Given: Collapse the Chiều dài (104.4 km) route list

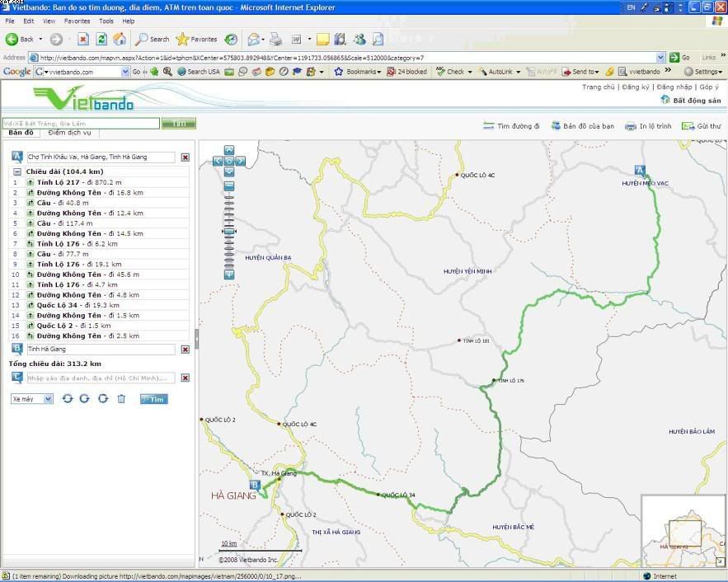Looking at the screenshot, I should tap(17, 171).
